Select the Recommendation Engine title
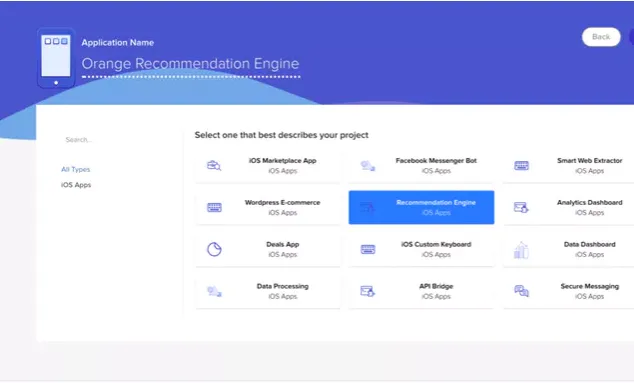 436,202
